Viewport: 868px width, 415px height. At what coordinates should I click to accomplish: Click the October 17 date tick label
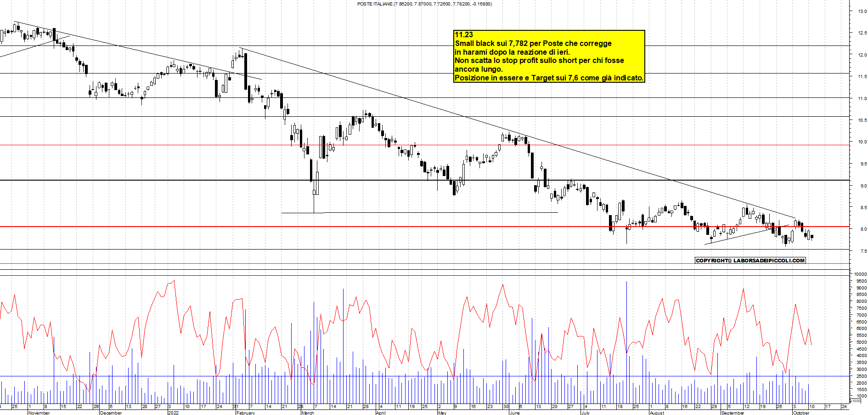[x=828, y=407]
